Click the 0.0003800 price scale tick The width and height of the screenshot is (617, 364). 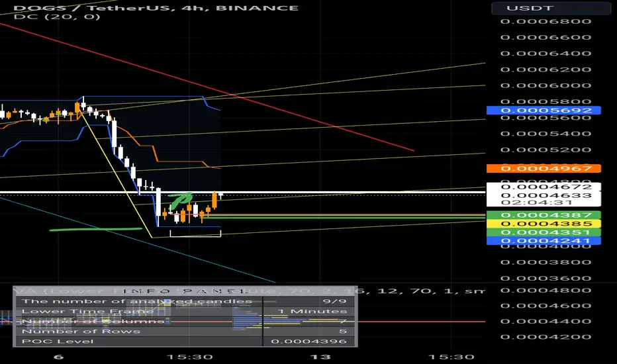(546, 263)
